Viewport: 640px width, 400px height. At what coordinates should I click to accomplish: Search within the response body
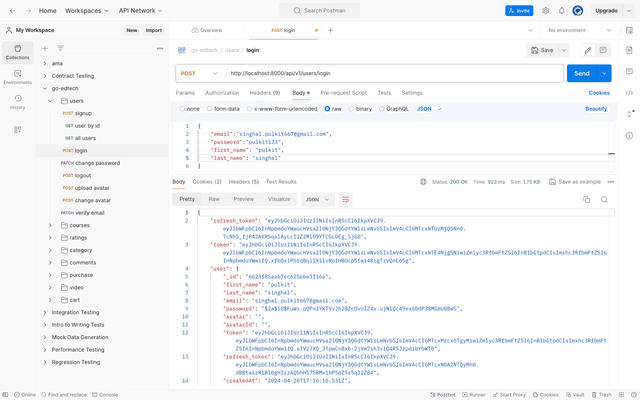point(604,199)
